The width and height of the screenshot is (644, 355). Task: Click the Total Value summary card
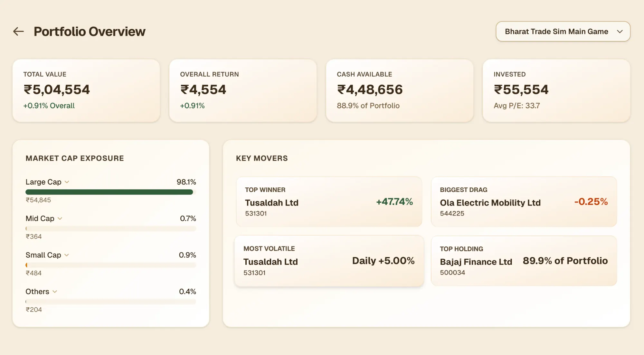[x=86, y=90]
